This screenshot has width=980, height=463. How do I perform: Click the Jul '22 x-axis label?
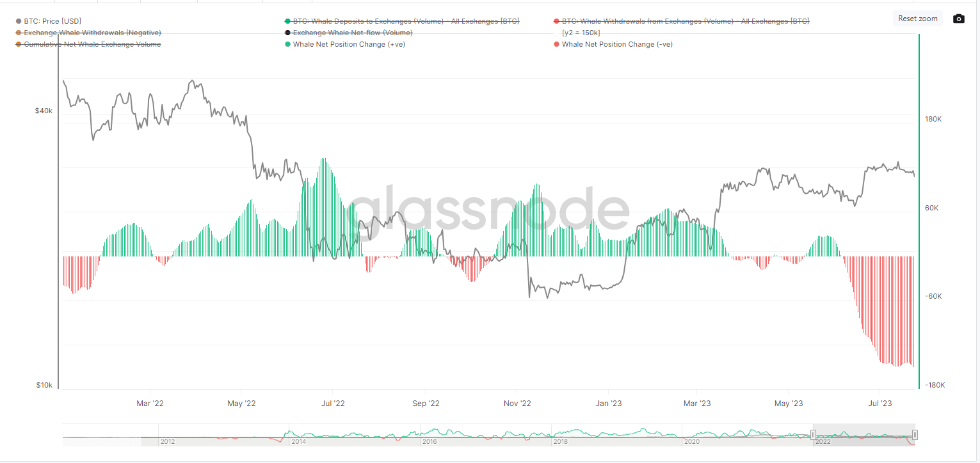(333, 404)
